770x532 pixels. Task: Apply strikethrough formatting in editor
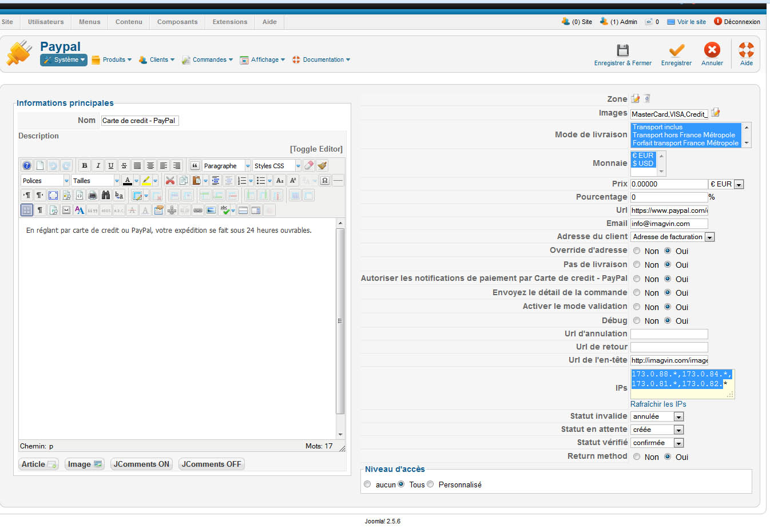[x=124, y=165]
